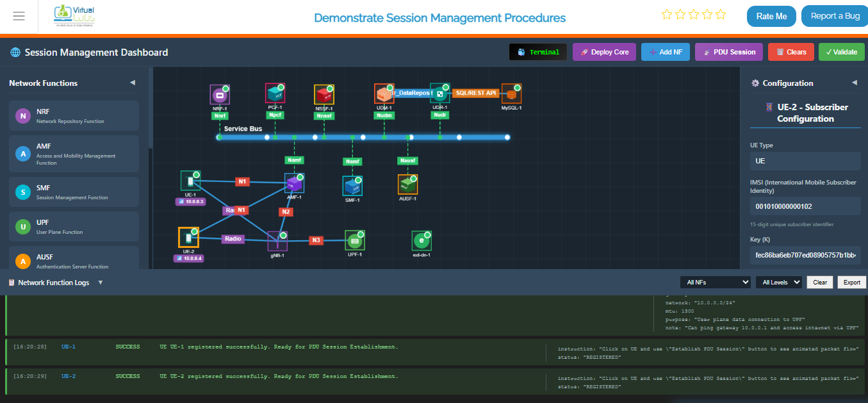Rate with the fifth star
868x403 pixels.
721,14
